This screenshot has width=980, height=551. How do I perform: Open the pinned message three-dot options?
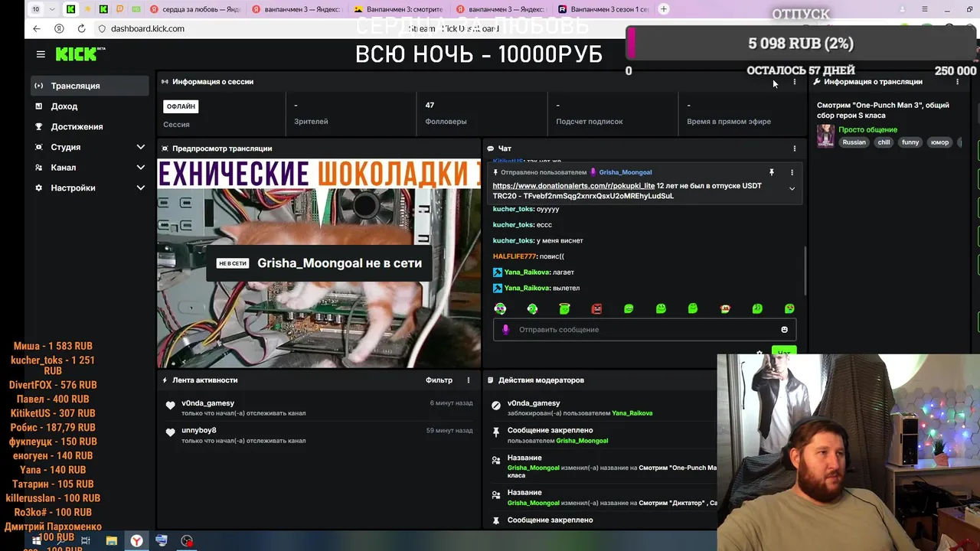point(792,173)
